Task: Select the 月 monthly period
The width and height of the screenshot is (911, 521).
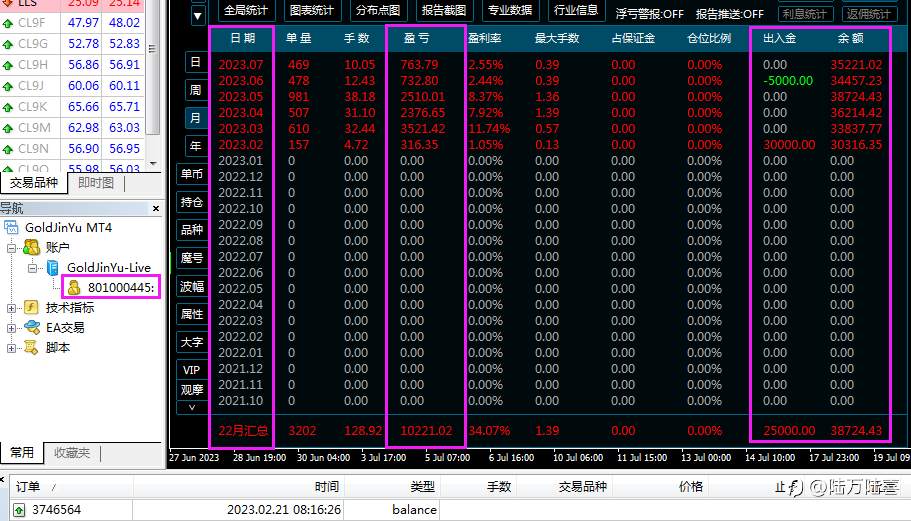Action: coord(196,118)
